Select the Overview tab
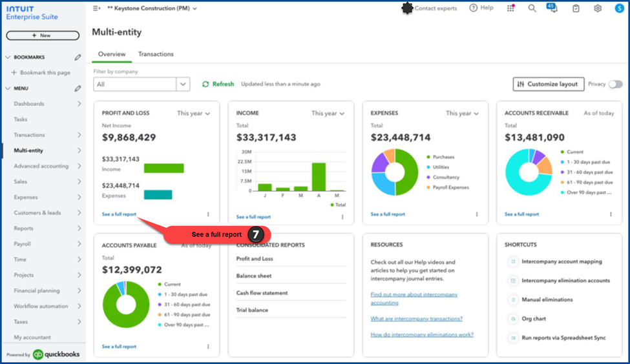The height and width of the screenshot is (364, 630). [112, 54]
